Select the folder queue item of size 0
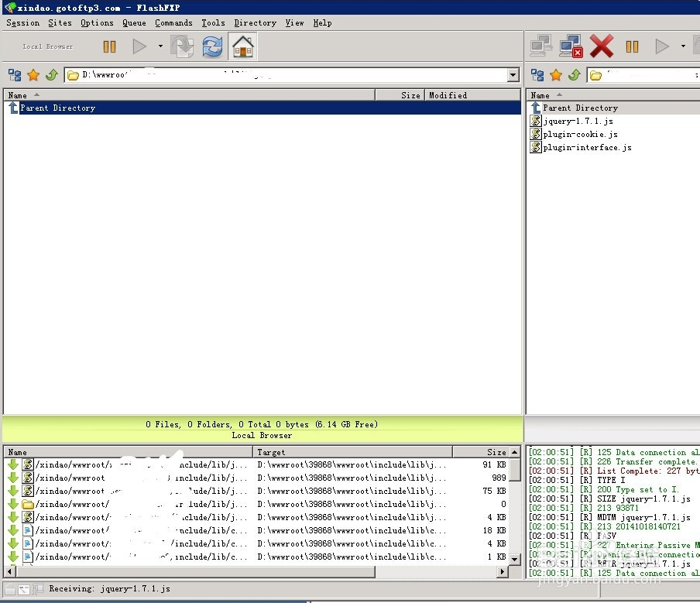700x603 pixels. pos(257,504)
